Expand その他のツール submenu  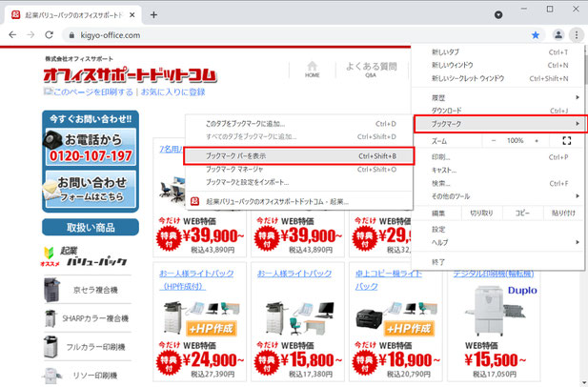(497, 196)
